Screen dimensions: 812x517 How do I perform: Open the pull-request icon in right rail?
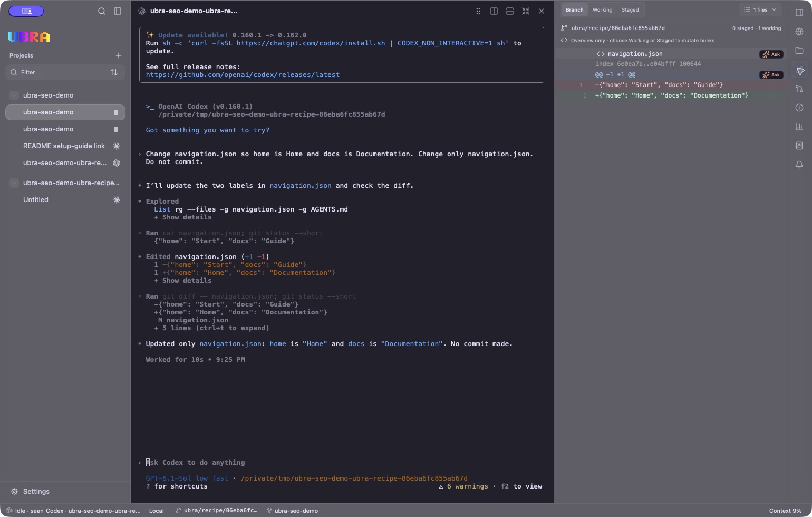point(799,89)
